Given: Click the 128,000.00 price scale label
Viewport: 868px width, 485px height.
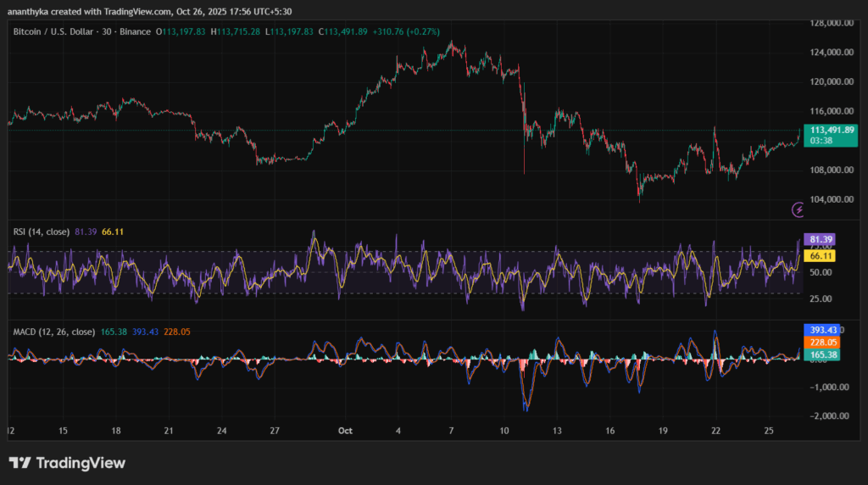Looking at the screenshot, I should [831, 24].
